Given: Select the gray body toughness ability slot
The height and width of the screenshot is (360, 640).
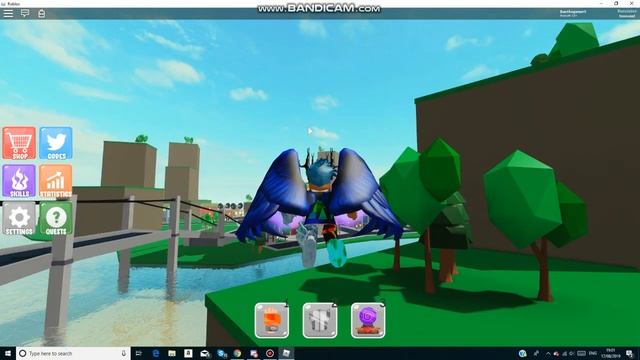Looking at the screenshot, I should (320, 320).
